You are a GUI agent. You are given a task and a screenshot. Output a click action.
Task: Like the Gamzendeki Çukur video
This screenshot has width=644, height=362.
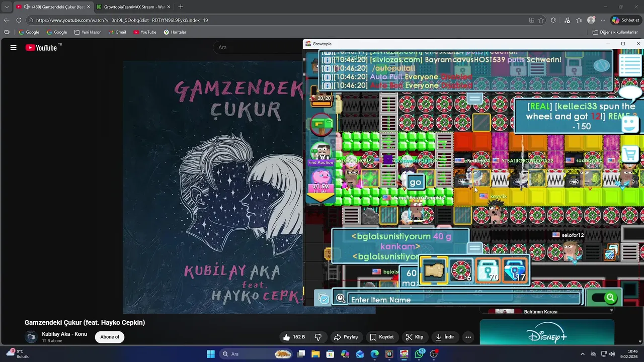[293, 337]
